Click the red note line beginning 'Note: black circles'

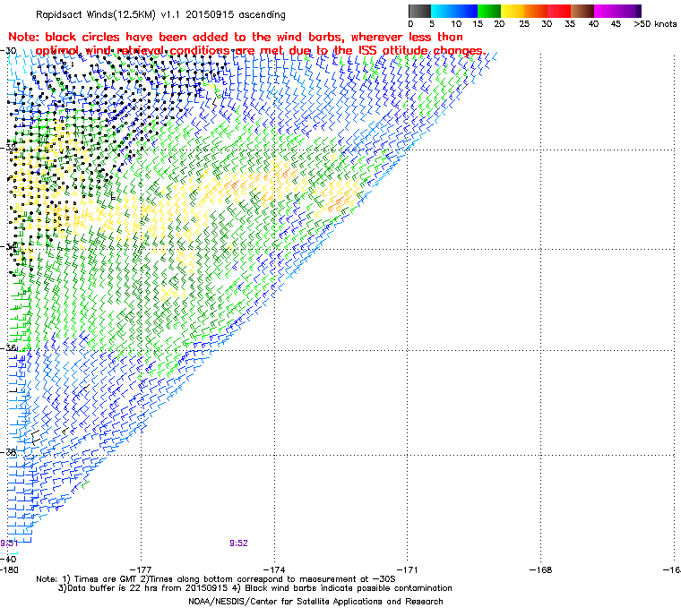(236, 37)
